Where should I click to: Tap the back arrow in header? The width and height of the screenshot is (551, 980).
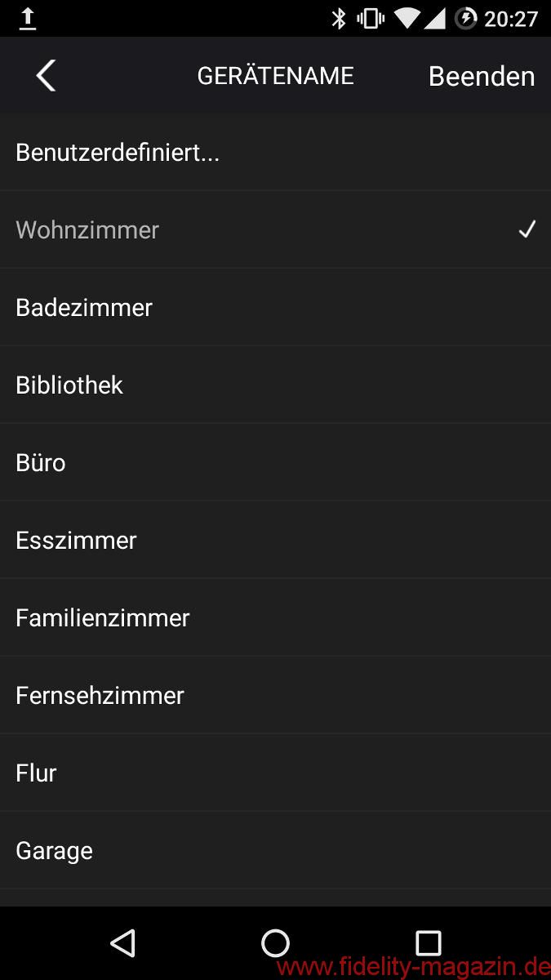tap(46, 76)
